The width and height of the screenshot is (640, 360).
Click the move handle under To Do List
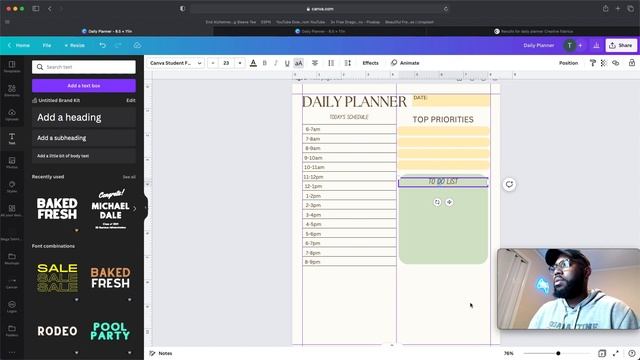[449, 202]
